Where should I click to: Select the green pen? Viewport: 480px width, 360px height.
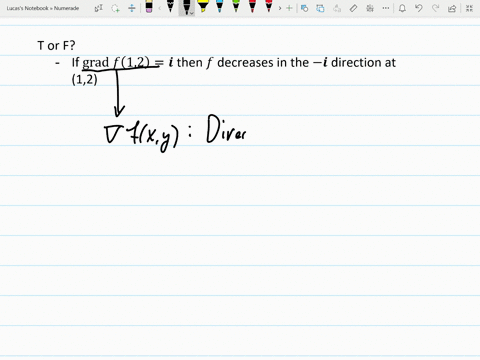click(x=236, y=7)
